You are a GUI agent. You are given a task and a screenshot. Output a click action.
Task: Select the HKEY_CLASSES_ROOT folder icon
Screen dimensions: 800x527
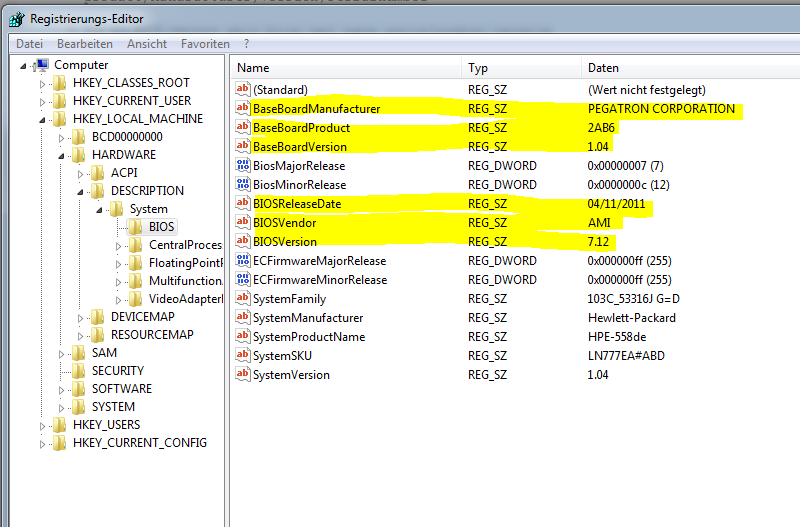coord(60,83)
